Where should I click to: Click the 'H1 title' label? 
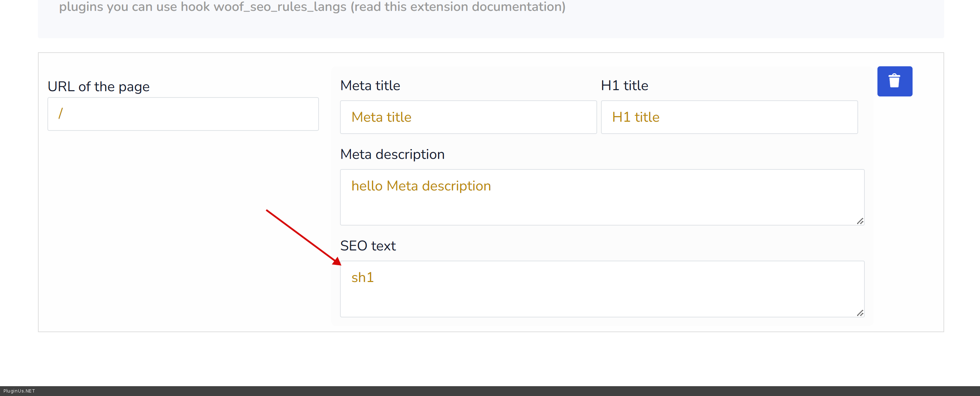624,86
